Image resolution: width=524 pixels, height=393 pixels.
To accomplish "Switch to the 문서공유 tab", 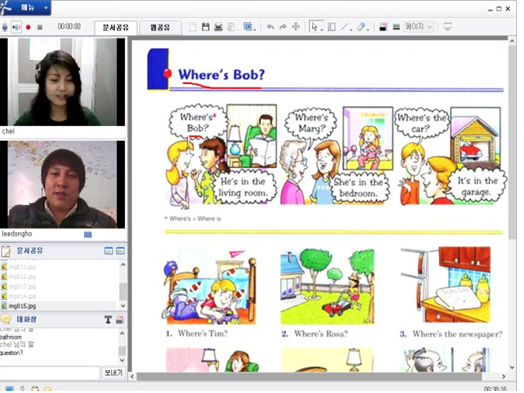I will pos(116,27).
